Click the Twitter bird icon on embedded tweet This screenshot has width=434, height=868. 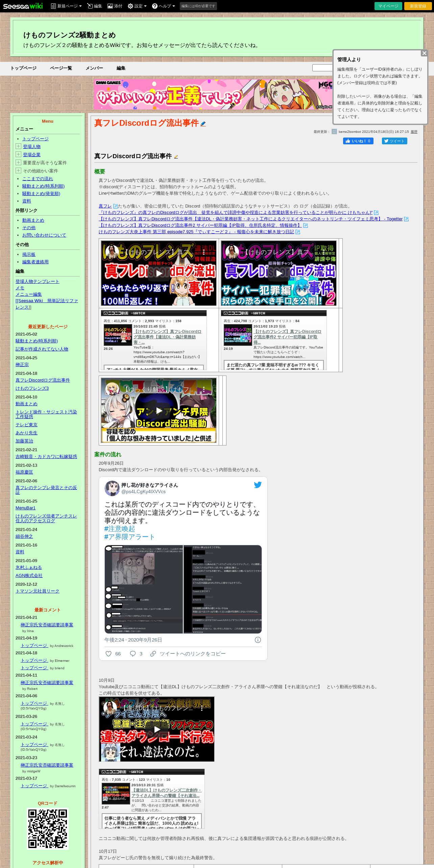click(258, 485)
